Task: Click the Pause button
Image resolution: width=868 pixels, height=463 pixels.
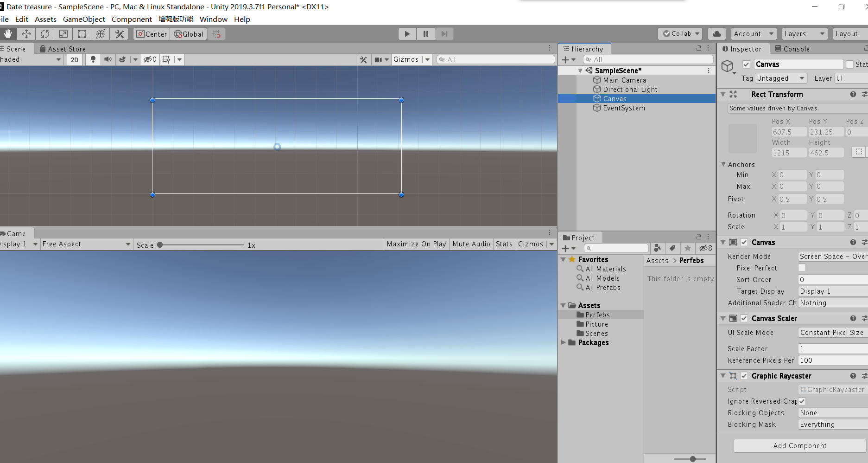Action: tap(425, 34)
